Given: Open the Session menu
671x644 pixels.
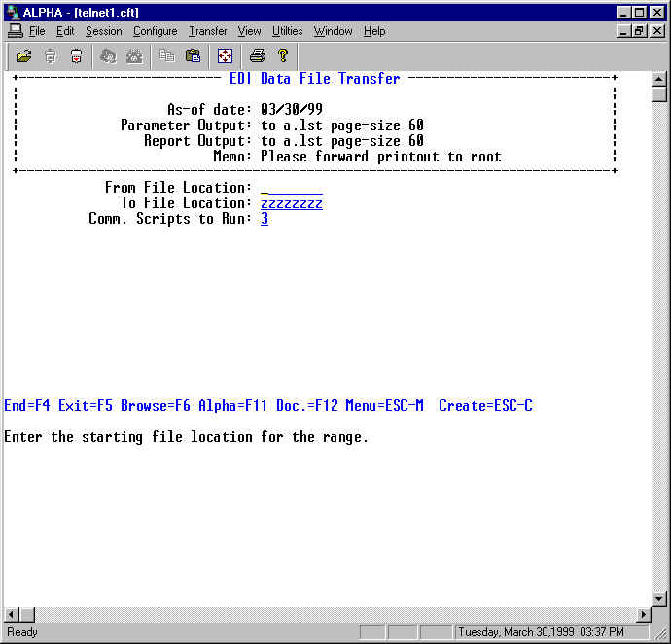Looking at the screenshot, I should pos(103,31).
